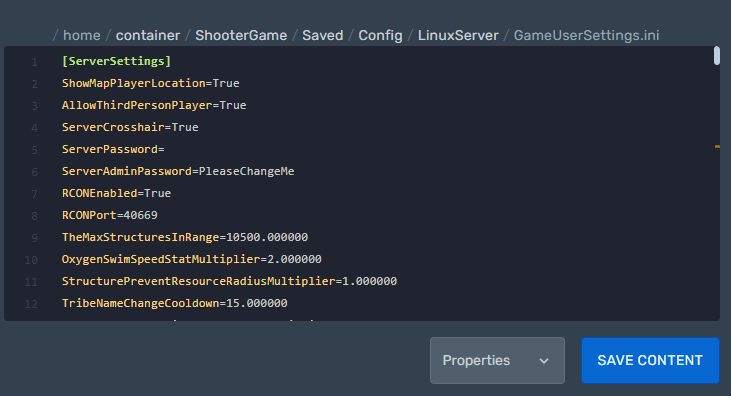Open the Saved breadcrumb folder

(x=323, y=35)
